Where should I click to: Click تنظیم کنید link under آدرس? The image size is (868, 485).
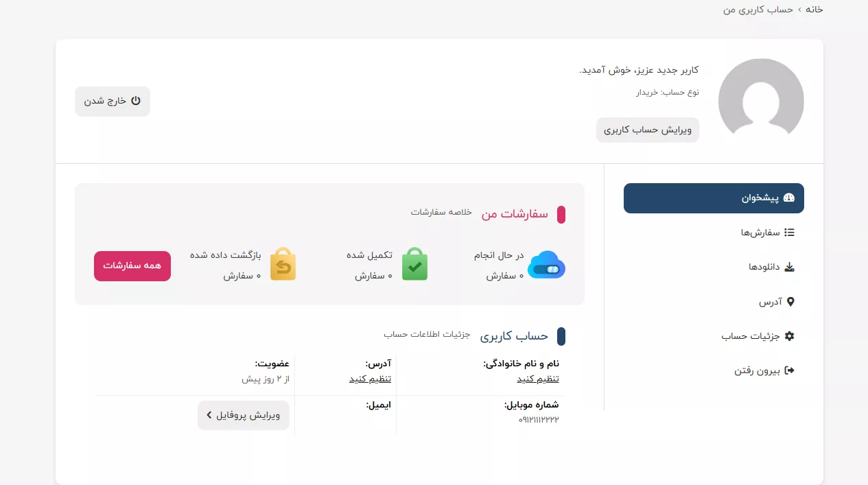tap(370, 379)
